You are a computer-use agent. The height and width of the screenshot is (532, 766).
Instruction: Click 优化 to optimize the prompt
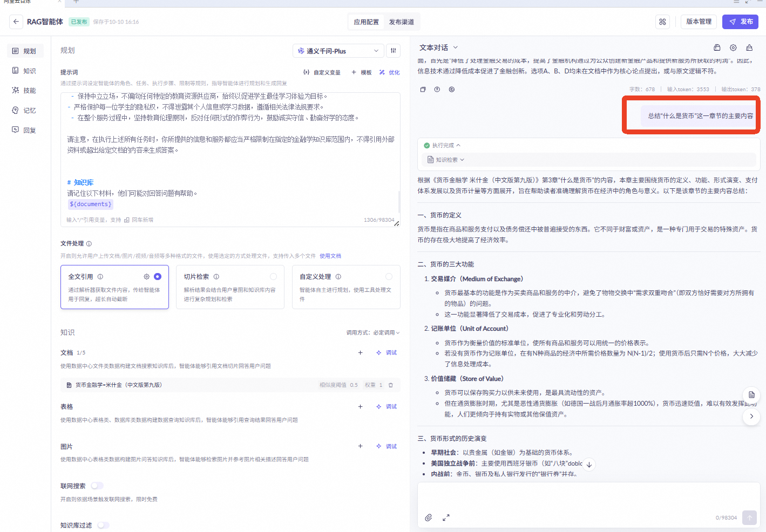pos(389,72)
